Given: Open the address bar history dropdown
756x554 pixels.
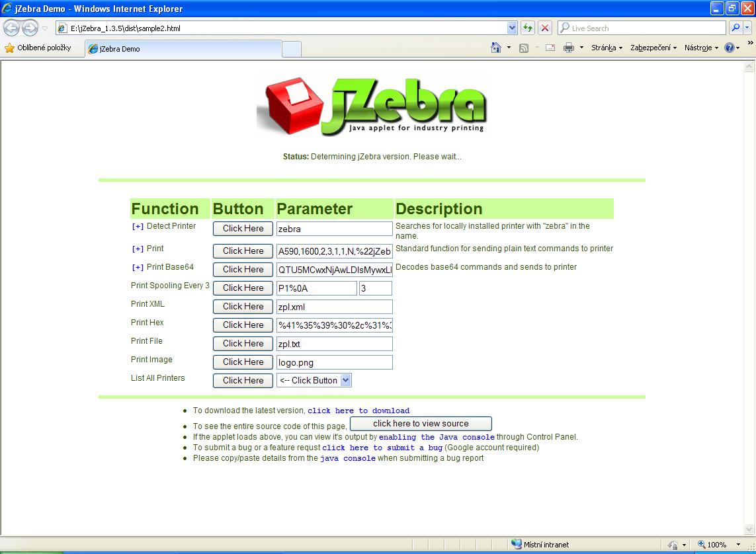Looking at the screenshot, I should pos(512,28).
